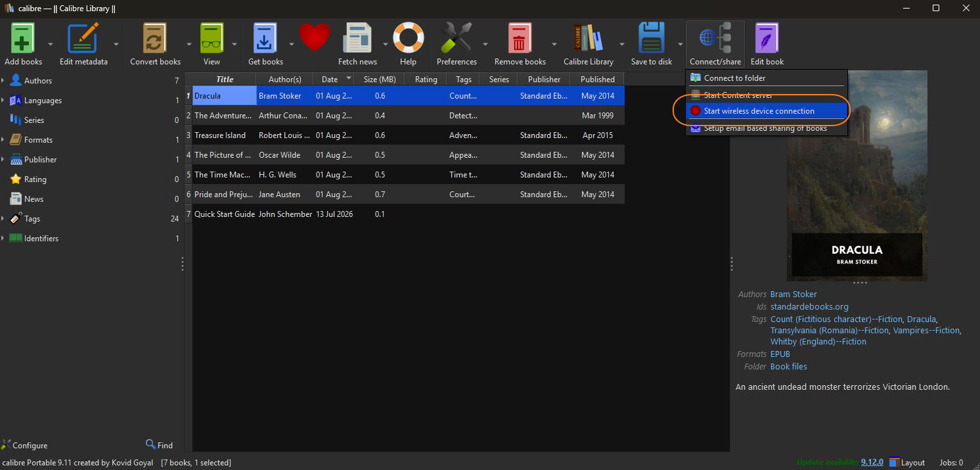980x470 pixels.
Task: Select the Quick Start Guide row
Action: coord(405,214)
